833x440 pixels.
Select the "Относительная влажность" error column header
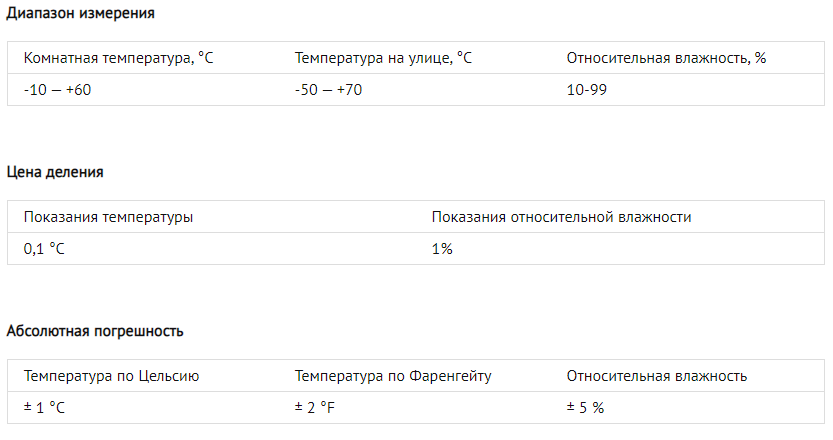[x=657, y=376]
